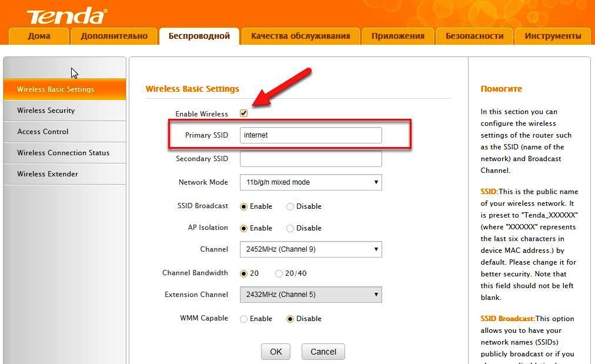The width and height of the screenshot is (595, 364).
Task: Open Wireless Extender page
Action: click(65, 174)
